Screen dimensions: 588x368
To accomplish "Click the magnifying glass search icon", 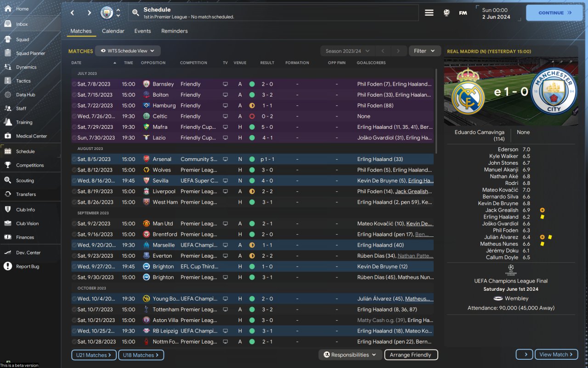I will coord(136,13).
